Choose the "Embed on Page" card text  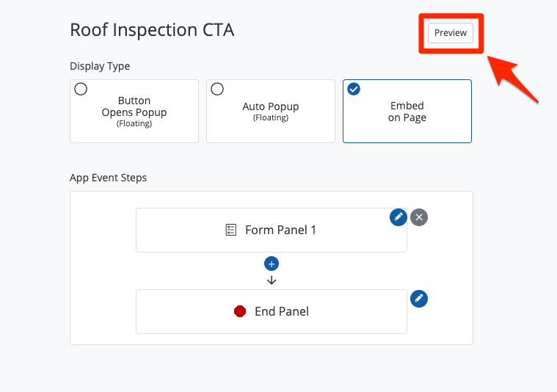[407, 112]
